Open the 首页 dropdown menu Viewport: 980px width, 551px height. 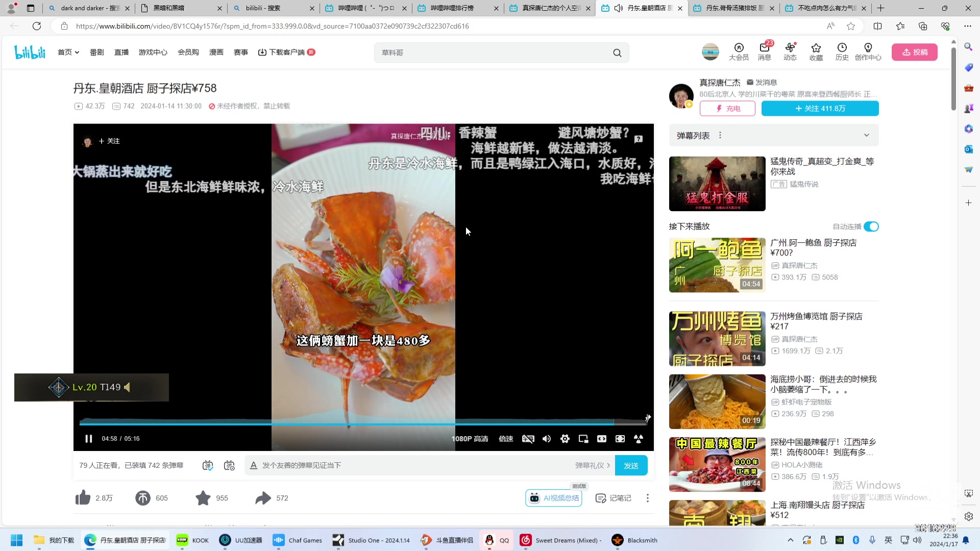coord(68,52)
